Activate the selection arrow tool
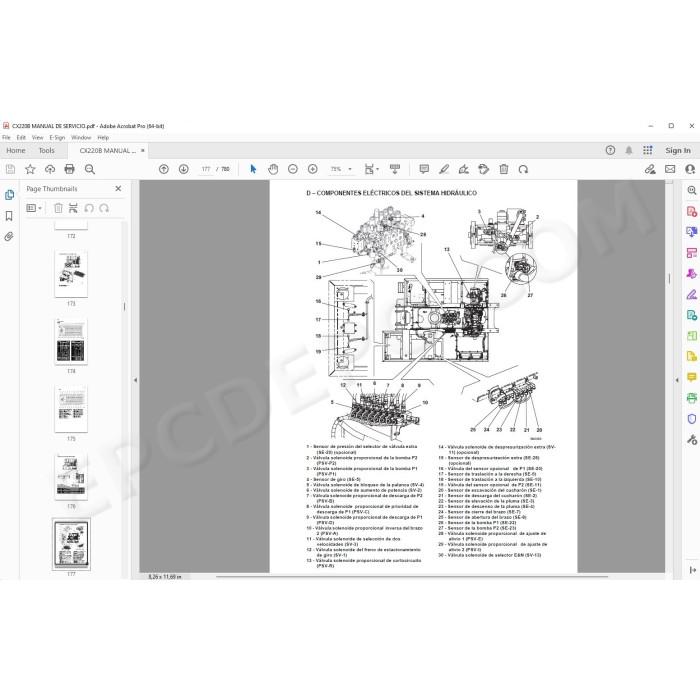 [253, 169]
